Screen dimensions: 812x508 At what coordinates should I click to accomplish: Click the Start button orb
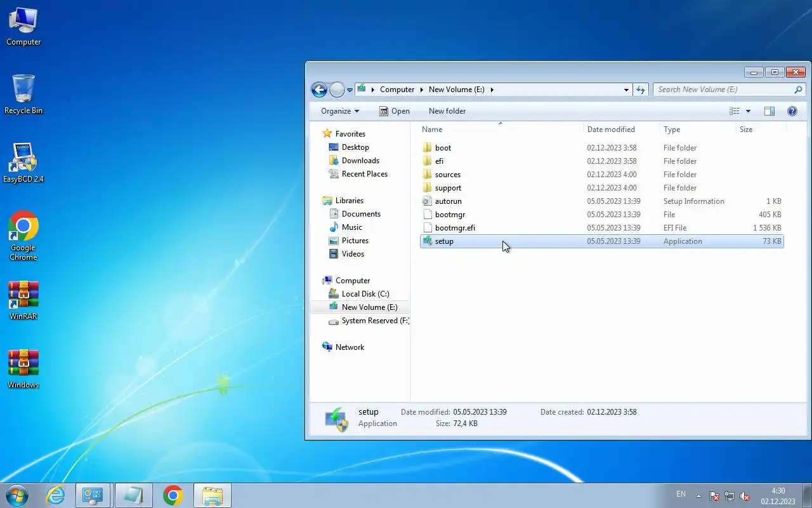point(17,495)
